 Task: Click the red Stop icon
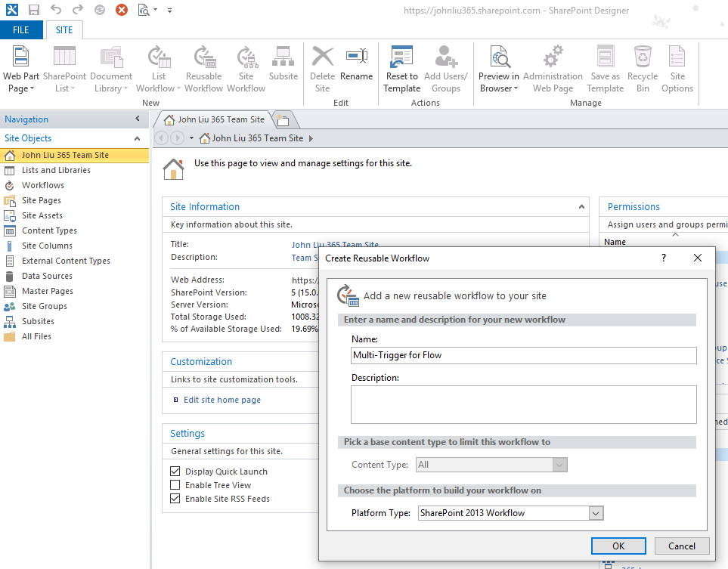pos(121,10)
